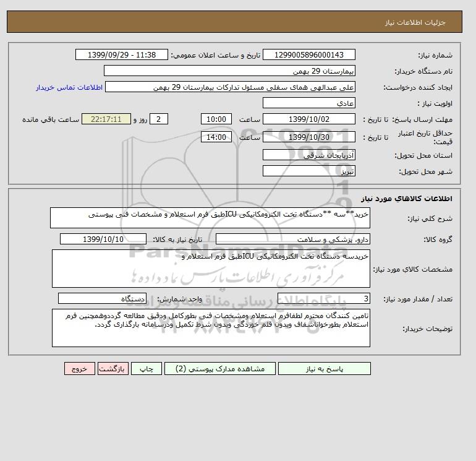Click the استان محل تحویل label

click(x=423, y=155)
